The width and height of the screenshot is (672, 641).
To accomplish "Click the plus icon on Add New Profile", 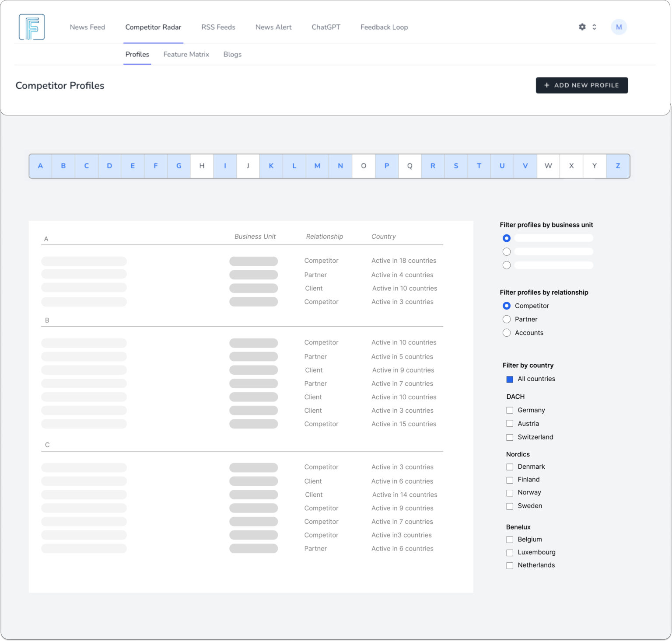I will coord(547,85).
